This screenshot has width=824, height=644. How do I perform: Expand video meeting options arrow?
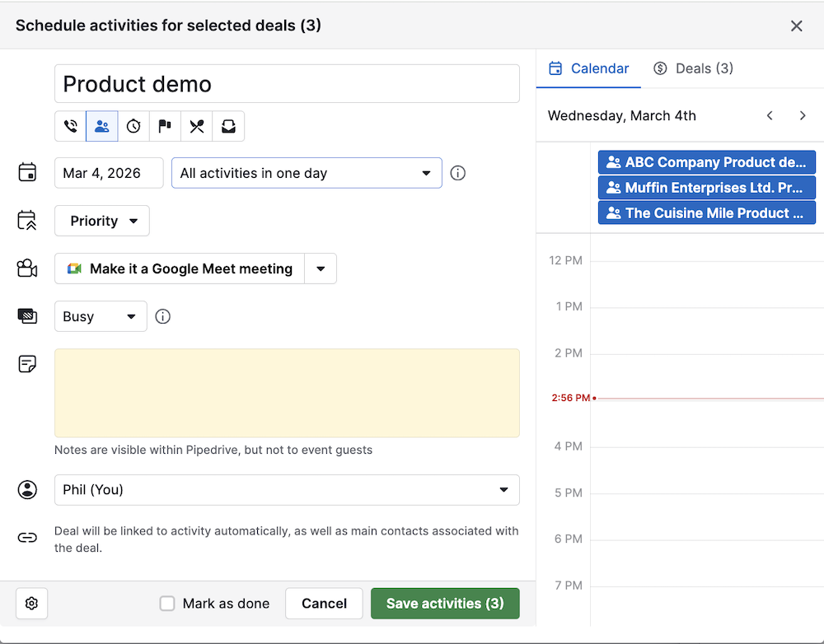[321, 268]
